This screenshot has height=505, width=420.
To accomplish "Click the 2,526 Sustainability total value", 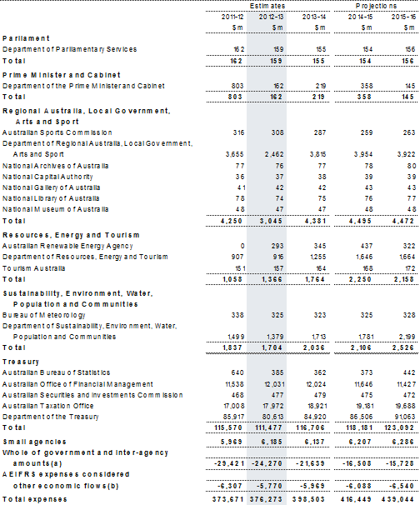I will [x=403, y=347].
